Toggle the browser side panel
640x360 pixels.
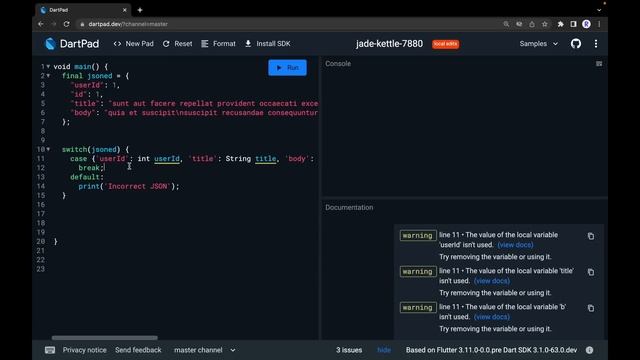573,24
